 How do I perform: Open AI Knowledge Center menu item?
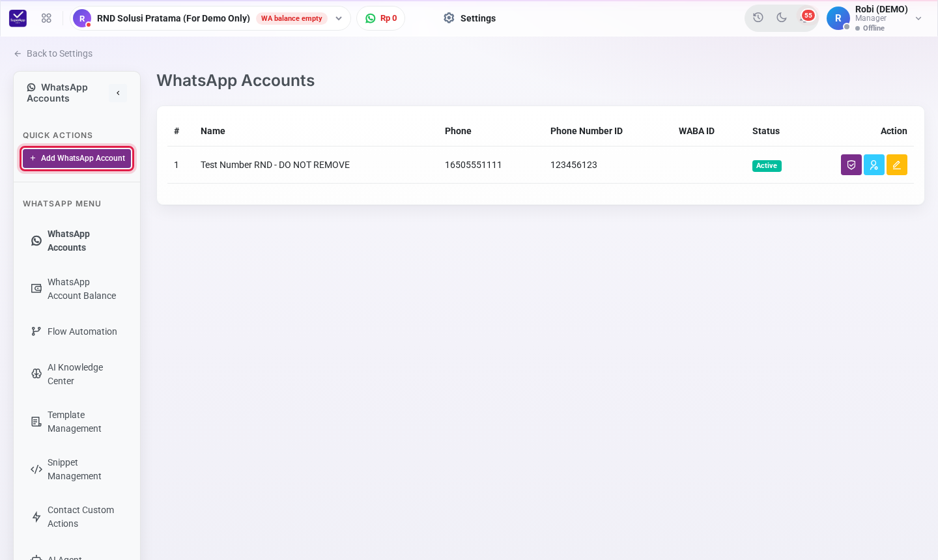(77, 374)
